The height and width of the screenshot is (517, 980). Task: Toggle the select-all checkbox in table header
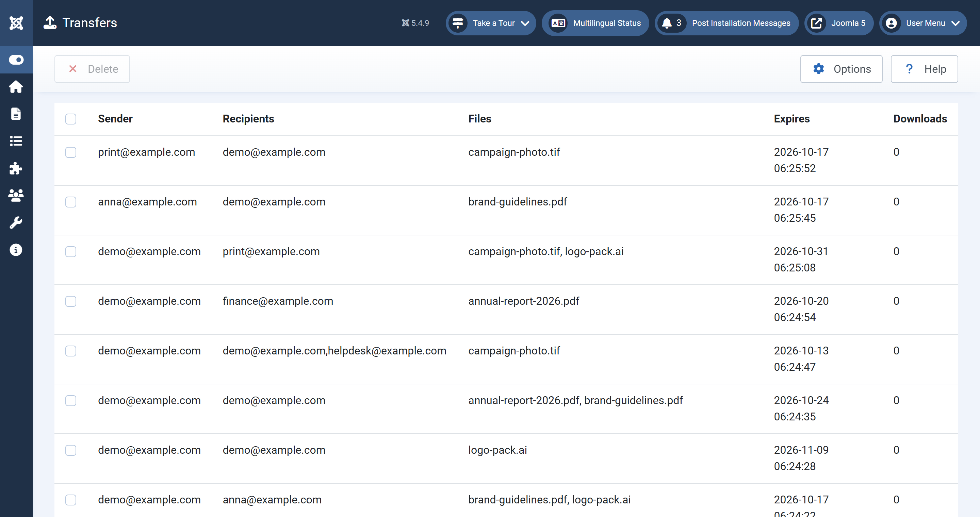point(71,119)
